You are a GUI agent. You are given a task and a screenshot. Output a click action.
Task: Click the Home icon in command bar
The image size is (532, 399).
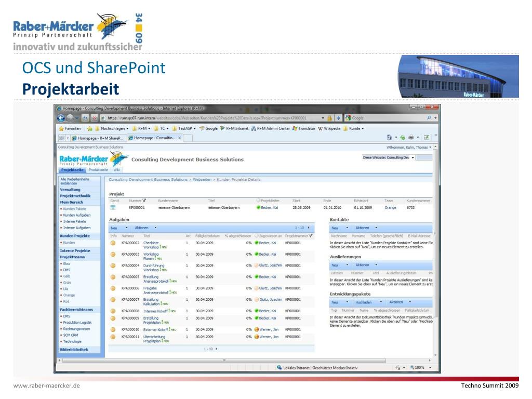[389, 137]
